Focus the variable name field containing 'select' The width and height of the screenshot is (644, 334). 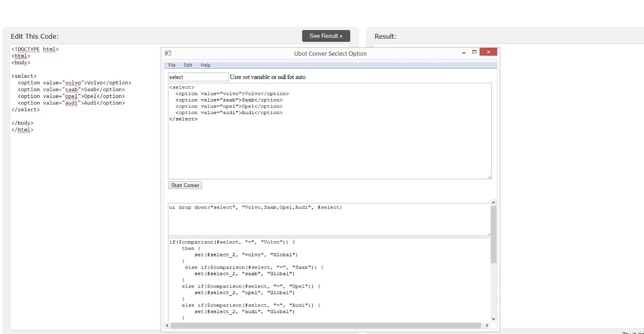click(x=198, y=77)
